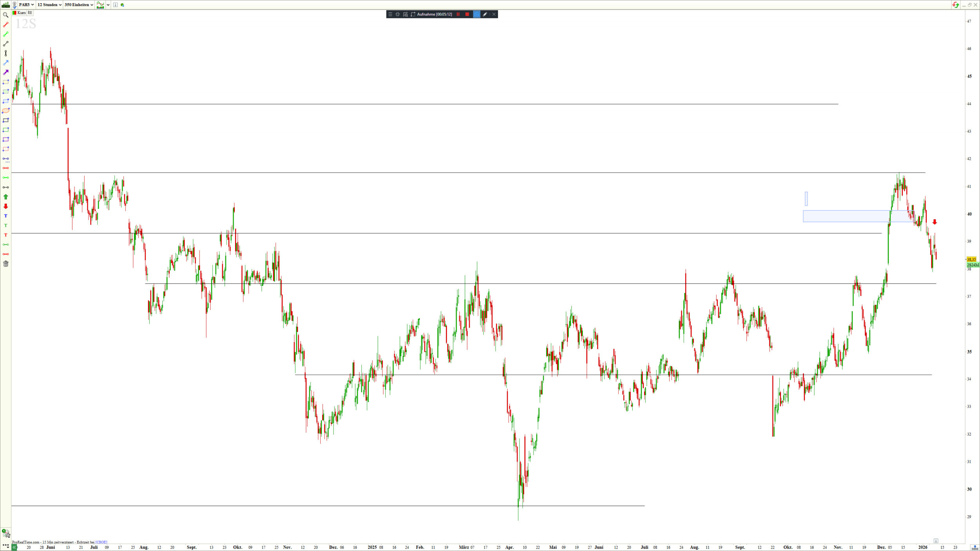Toggle the linked-instrument checkmark icon

coord(15,5)
